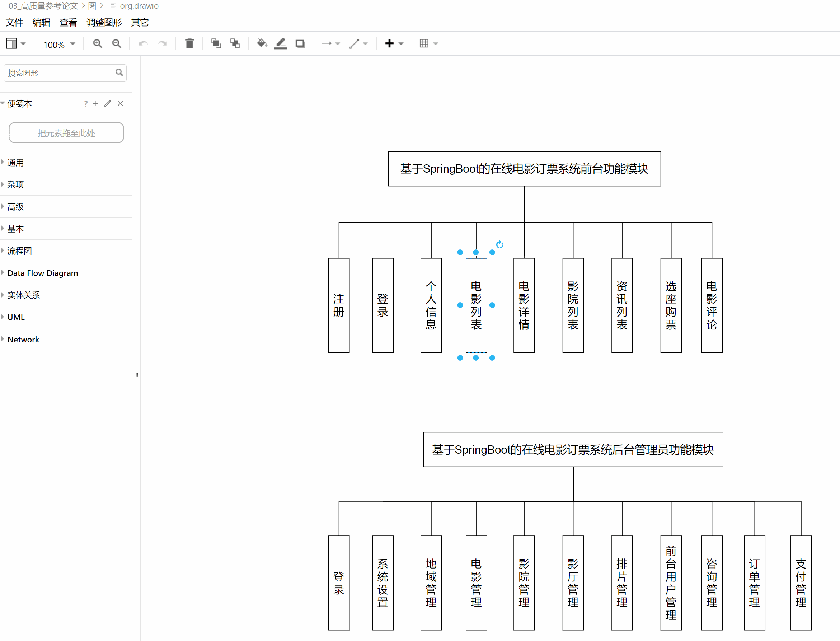Click the Zoom In magnifier icon
Image resolution: width=840 pixels, height=641 pixels.
coord(98,43)
